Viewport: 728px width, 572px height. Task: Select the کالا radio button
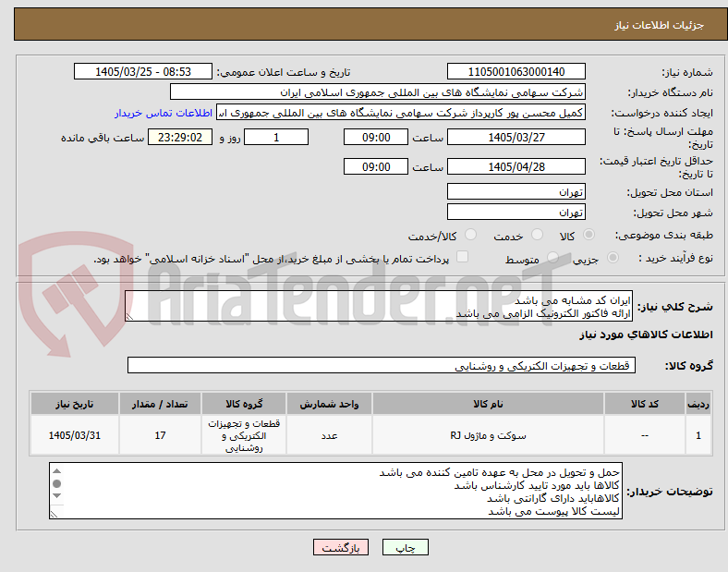click(588, 235)
